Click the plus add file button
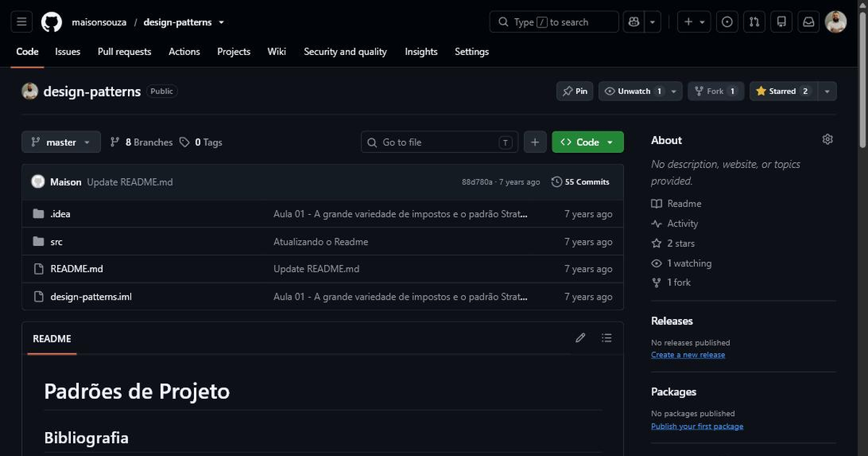 (535, 142)
